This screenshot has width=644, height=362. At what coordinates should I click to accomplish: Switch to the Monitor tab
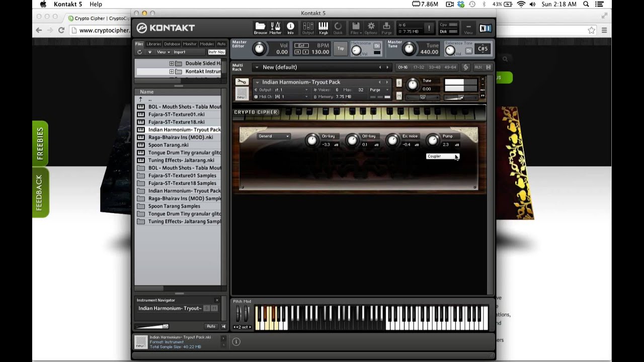click(x=190, y=44)
